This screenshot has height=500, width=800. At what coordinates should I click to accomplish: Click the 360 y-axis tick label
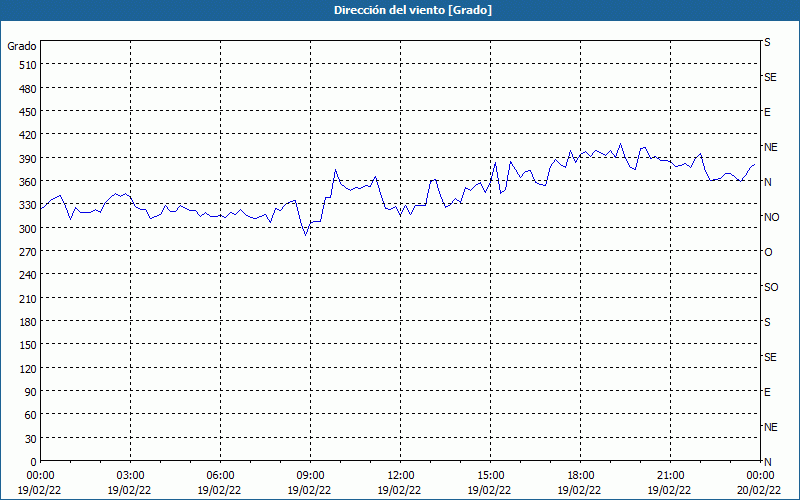[x=29, y=182]
